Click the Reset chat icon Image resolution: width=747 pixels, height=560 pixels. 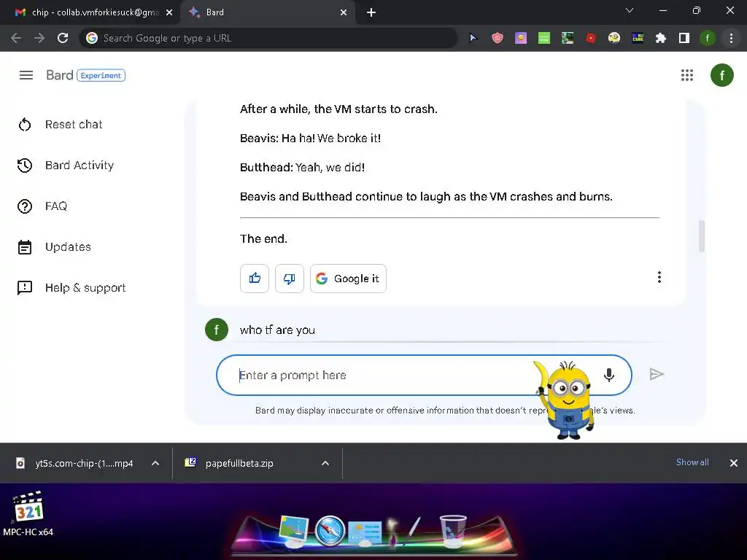25,125
